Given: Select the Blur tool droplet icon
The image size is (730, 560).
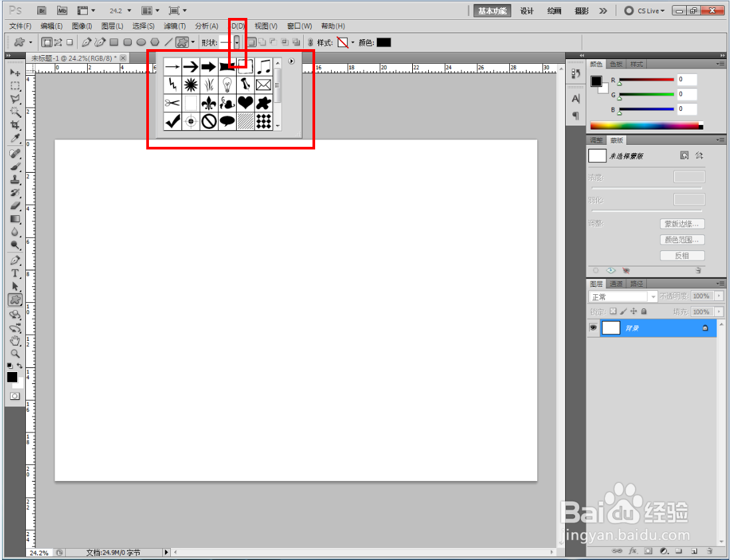Looking at the screenshot, I should coord(15,232).
